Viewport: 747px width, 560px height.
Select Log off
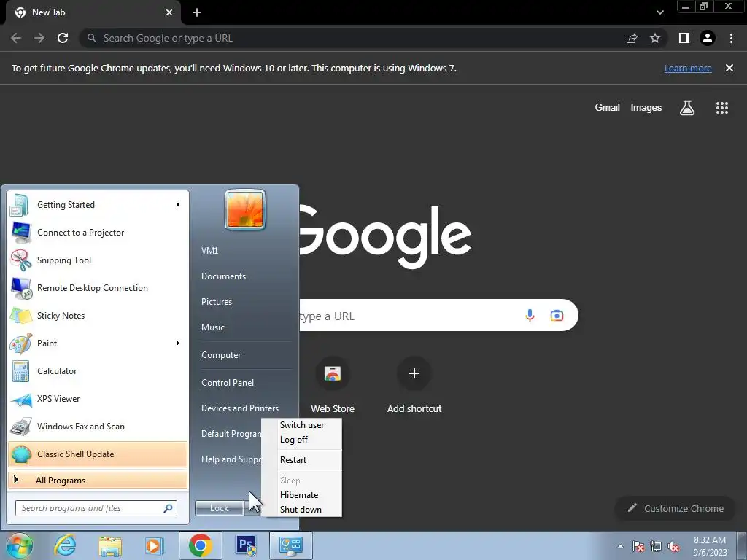pyautogui.click(x=294, y=440)
